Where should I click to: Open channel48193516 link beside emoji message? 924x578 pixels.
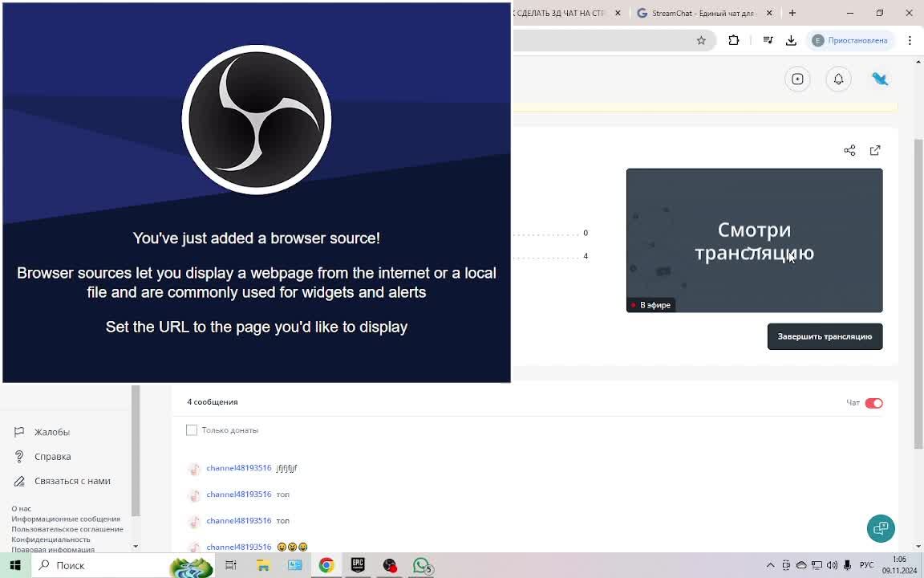click(239, 547)
